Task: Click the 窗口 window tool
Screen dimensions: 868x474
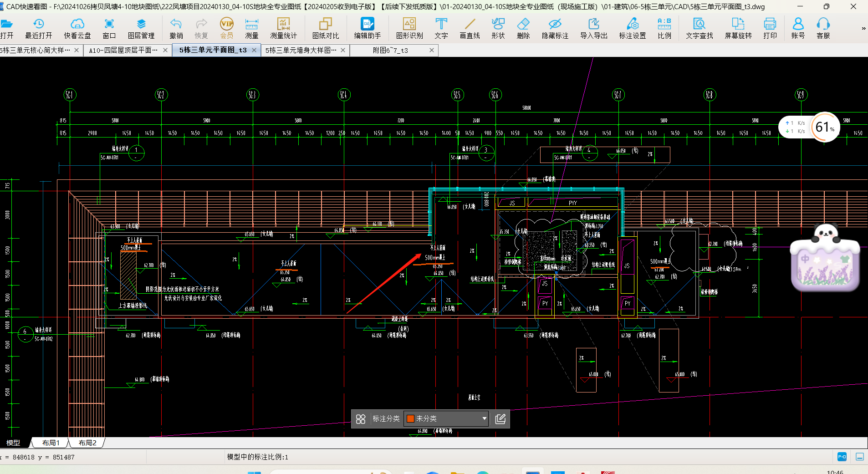Action: point(109,28)
